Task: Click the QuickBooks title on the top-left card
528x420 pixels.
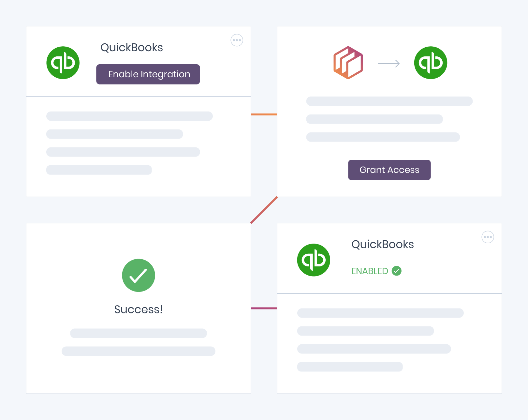Action: [132, 48]
